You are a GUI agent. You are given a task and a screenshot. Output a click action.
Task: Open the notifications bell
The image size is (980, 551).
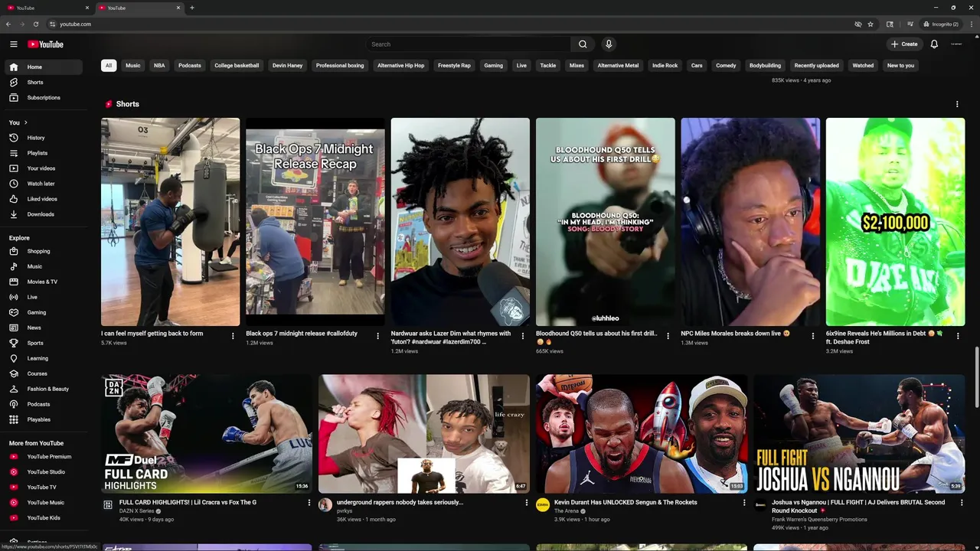click(x=934, y=44)
